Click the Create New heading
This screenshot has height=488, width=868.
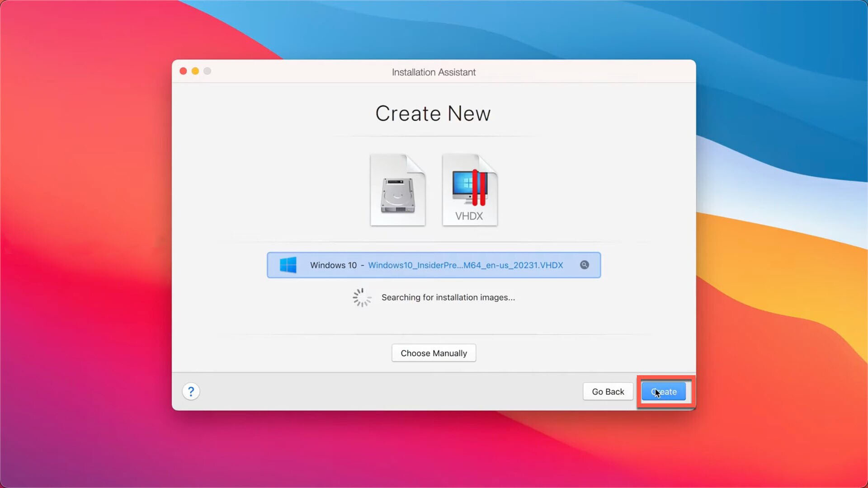click(x=433, y=113)
